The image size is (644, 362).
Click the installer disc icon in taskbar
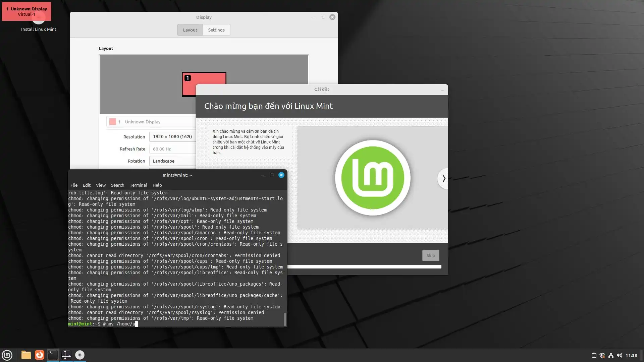(x=80, y=355)
